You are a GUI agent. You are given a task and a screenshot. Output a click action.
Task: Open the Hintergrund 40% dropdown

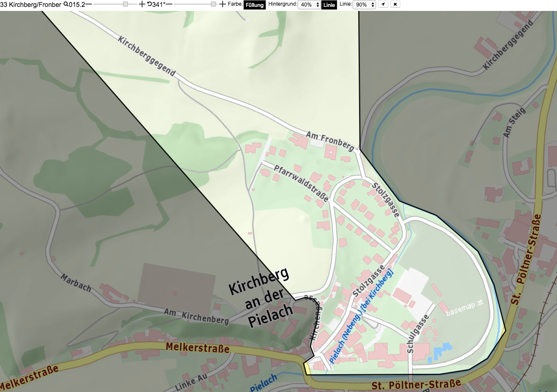(309, 4)
